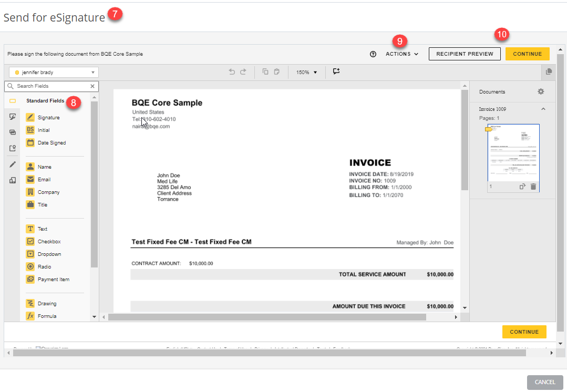Click 'Managed By: John Doe' text
567x392 pixels.
pyautogui.click(x=425, y=242)
